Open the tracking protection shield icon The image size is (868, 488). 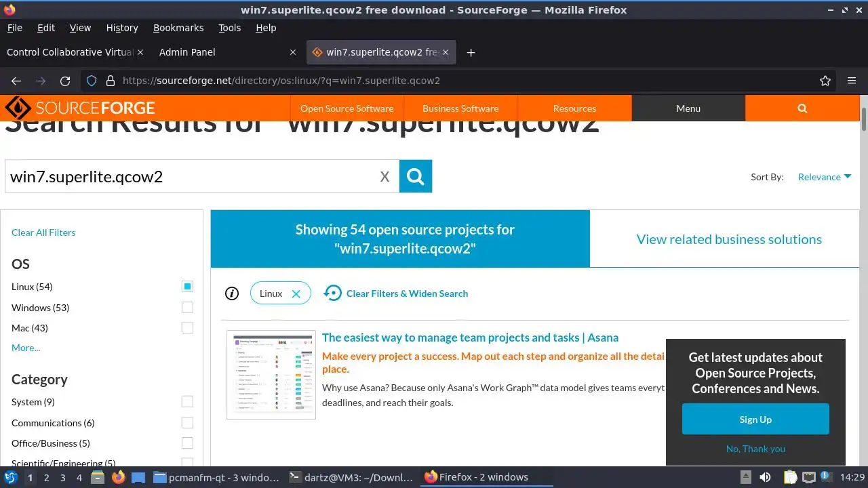[x=92, y=81]
